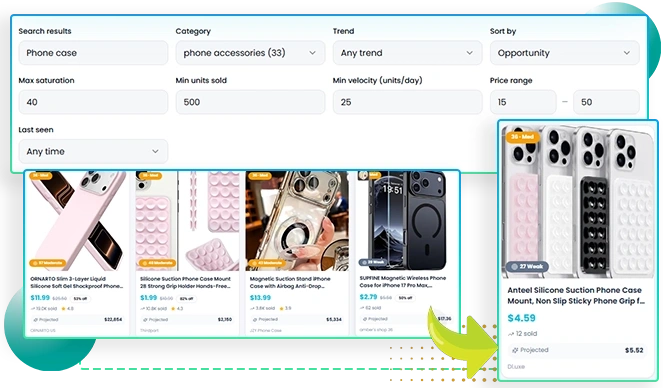Click the Search results field containing Phone case
The image size is (663, 388).
[93, 53]
